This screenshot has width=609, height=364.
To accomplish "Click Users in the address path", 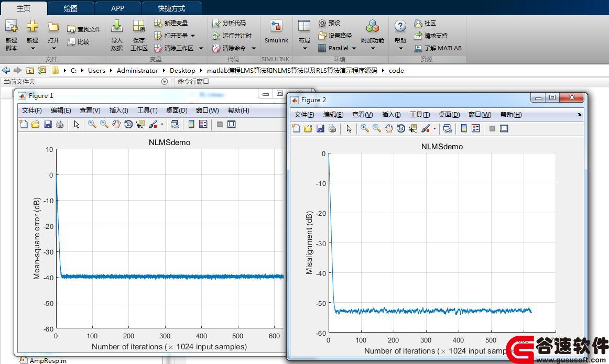I will click(96, 70).
